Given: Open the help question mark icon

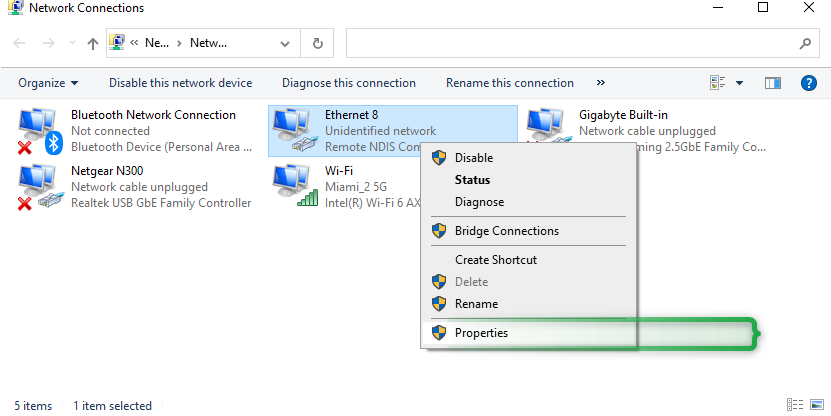Looking at the screenshot, I should click(808, 83).
